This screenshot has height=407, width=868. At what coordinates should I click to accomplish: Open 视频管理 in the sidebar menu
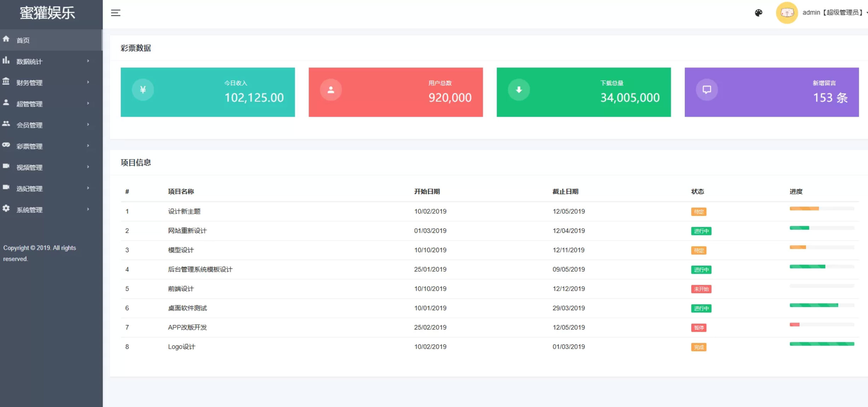click(x=29, y=167)
